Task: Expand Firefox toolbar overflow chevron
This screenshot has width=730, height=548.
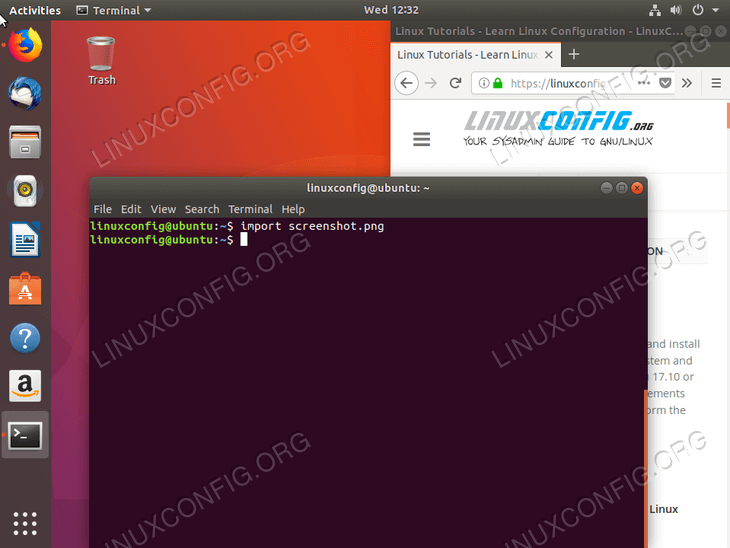Action: pos(687,83)
